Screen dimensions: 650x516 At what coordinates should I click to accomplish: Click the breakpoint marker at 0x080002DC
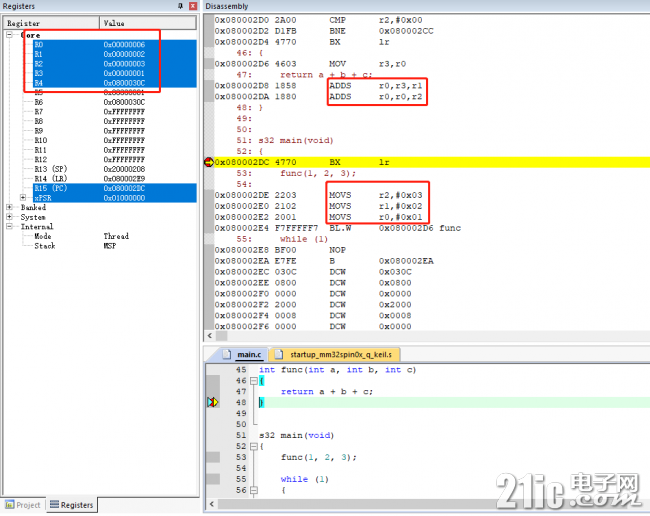coord(209,162)
